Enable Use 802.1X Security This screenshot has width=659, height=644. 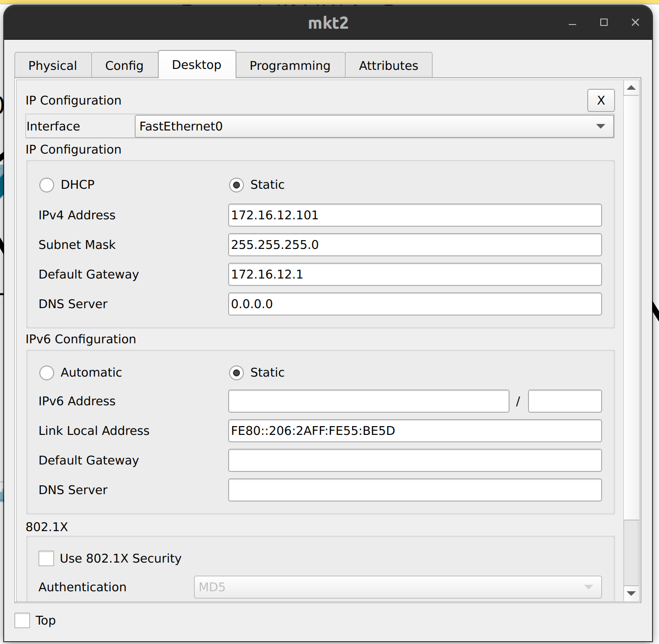coord(46,558)
